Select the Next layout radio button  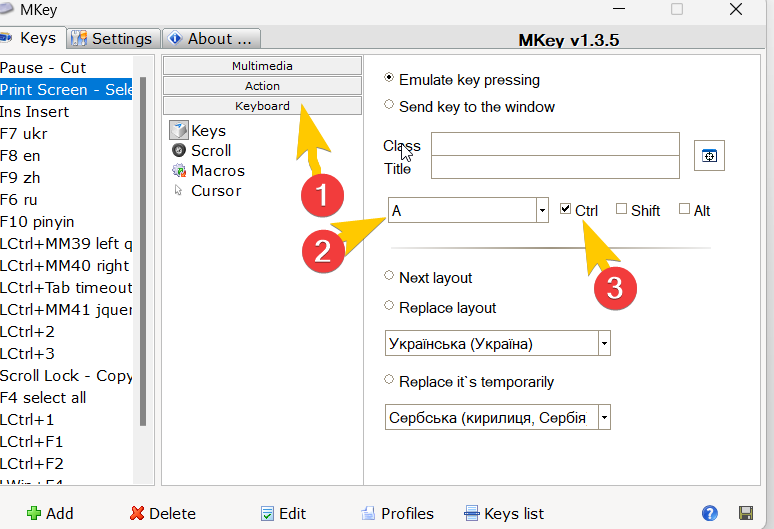coord(389,275)
